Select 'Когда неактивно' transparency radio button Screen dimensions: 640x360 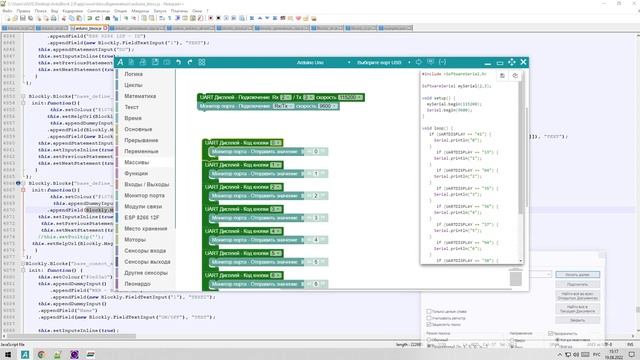click(x=558, y=340)
